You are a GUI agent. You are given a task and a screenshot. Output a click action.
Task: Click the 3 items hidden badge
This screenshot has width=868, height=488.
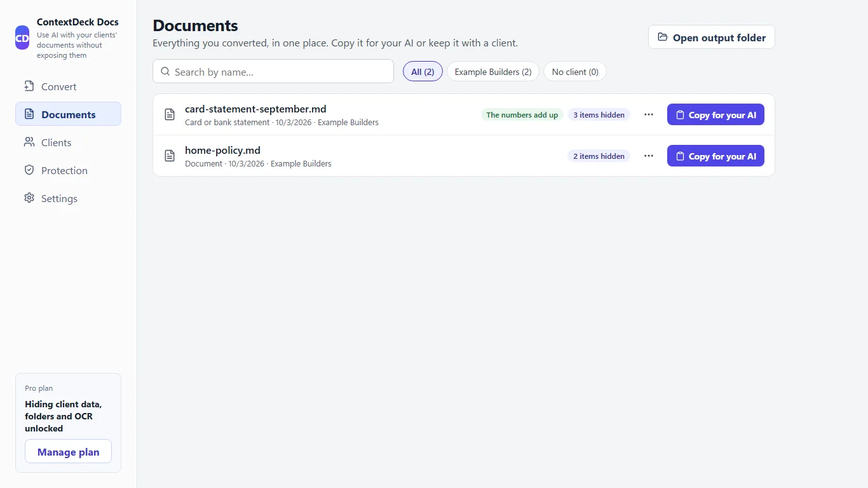(599, 115)
